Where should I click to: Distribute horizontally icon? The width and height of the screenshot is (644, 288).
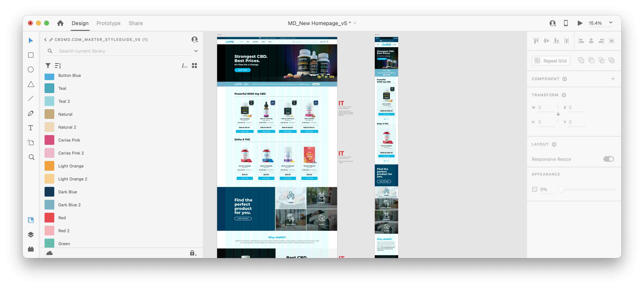click(x=566, y=41)
